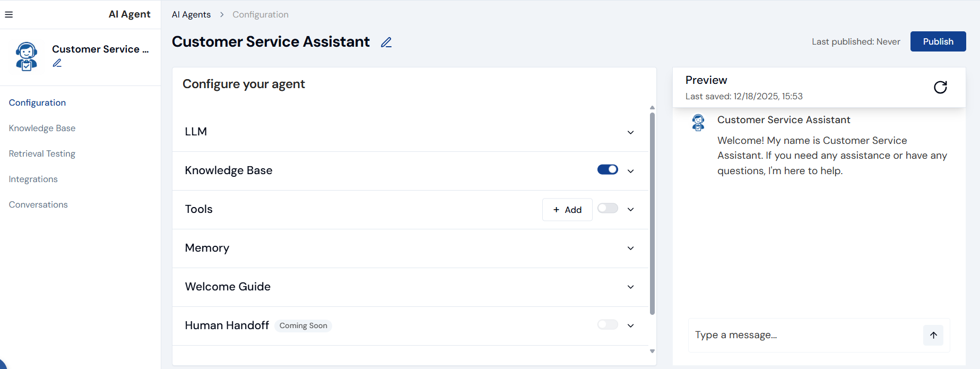The height and width of the screenshot is (369, 980).
Task: Expand the LLM section
Action: click(630, 132)
